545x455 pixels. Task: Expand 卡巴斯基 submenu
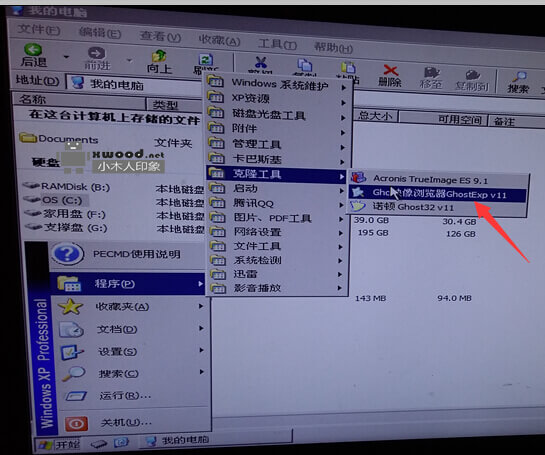click(277, 159)
